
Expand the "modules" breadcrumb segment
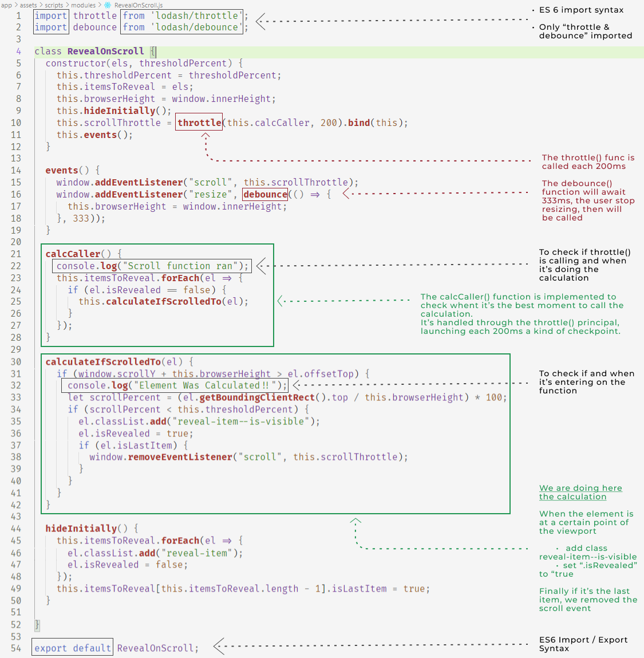click(83, 5)
